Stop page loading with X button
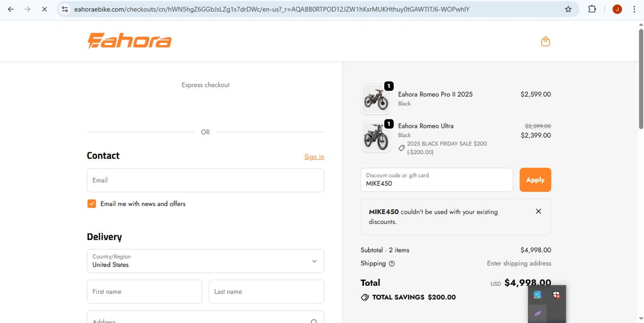Viewport: 644px width, 323px height. (x=44, y=9)
